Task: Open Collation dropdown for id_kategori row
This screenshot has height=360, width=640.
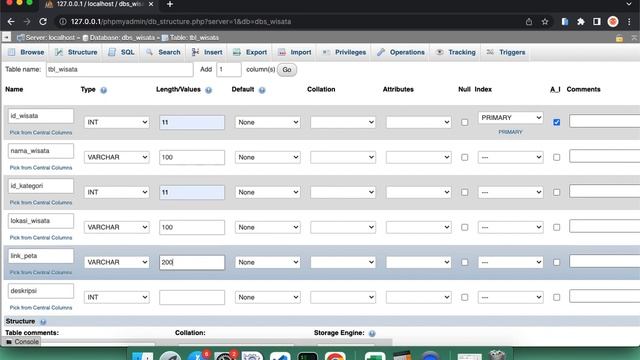Action: (x=343, y=192)
